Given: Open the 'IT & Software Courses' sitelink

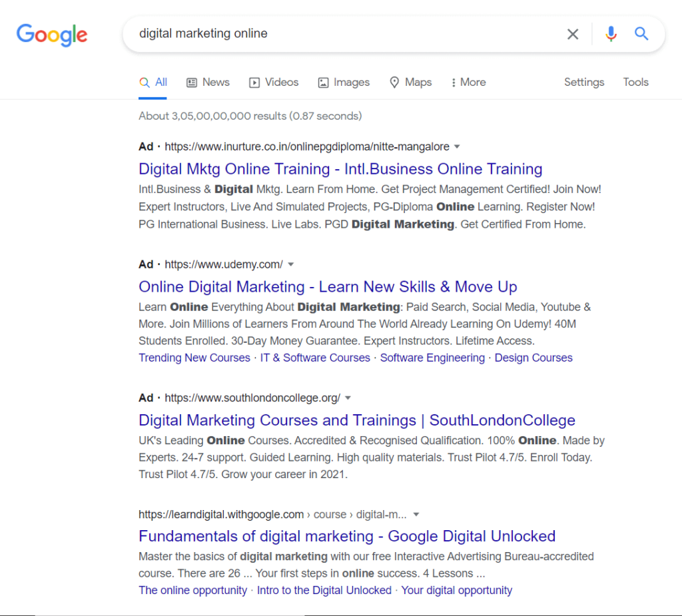Looking at the screenshot, I should pyautogui.click(x=315, y=358).
